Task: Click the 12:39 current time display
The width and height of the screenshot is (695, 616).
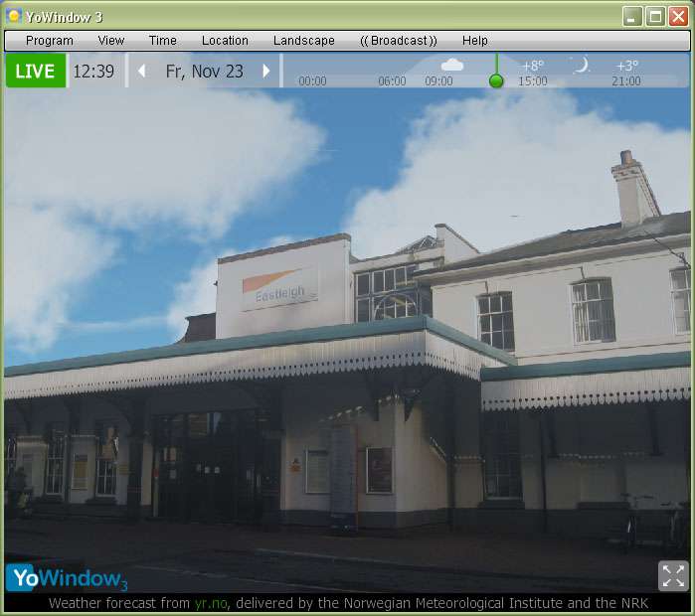Action: point(93,71)
